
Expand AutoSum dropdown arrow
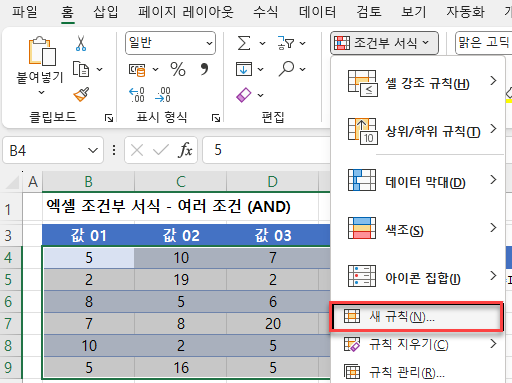[x=262, y=43]
